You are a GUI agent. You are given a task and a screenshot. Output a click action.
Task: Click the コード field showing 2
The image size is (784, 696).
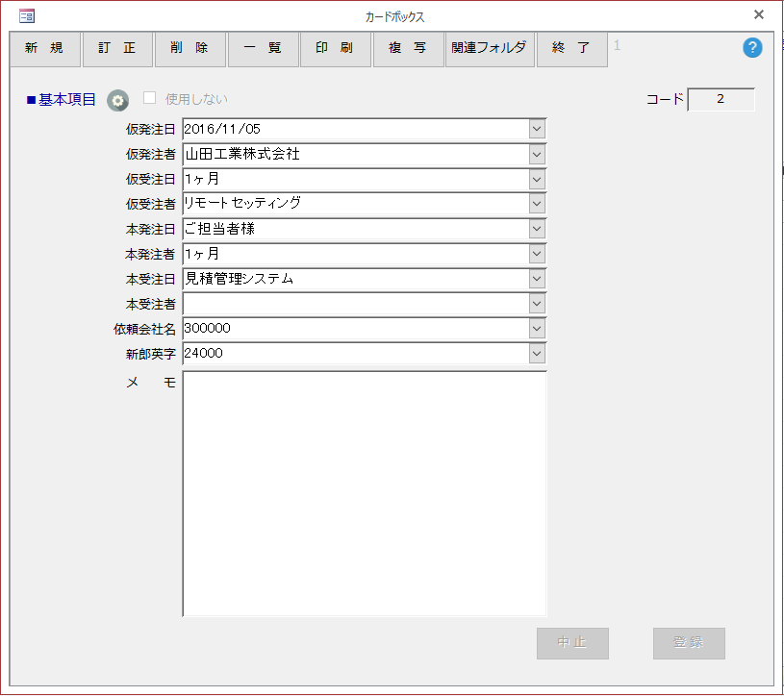(721, 99)
